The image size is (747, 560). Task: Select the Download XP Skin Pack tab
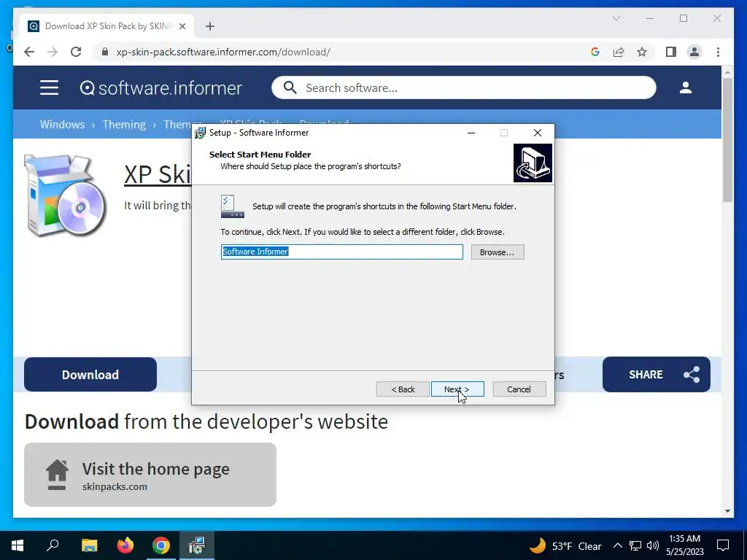tap(107, 26)
